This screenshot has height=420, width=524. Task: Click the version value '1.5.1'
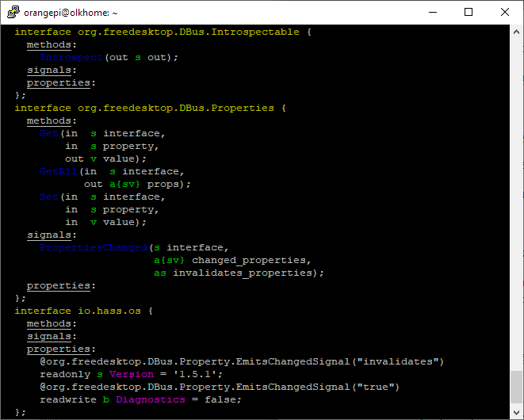coord(195,374)
